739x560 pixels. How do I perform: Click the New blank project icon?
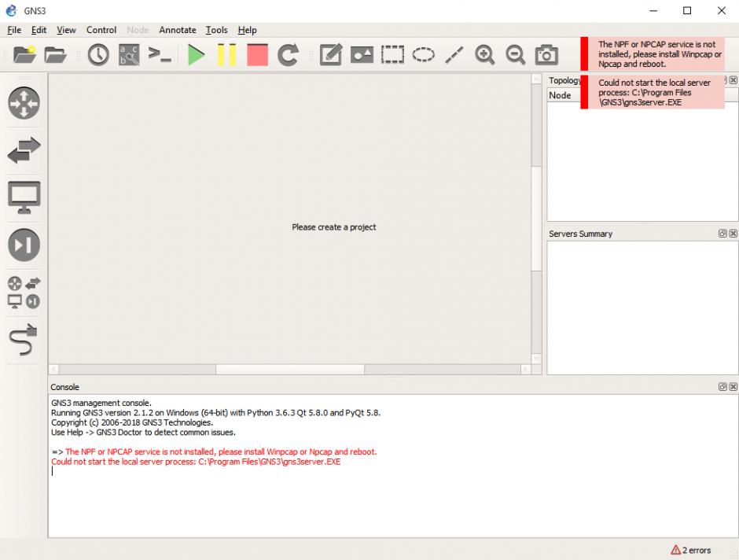[x=24, y=55]
